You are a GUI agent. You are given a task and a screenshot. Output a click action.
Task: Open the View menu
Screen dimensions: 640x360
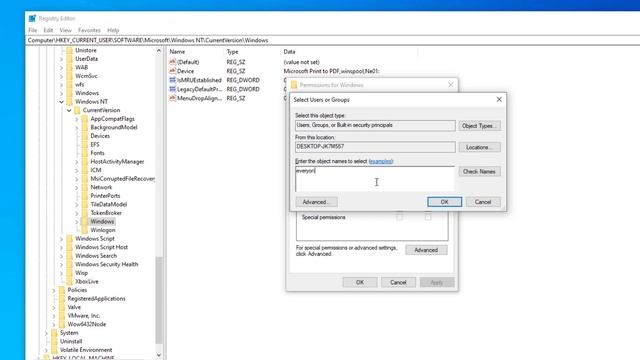coord(65,30)
